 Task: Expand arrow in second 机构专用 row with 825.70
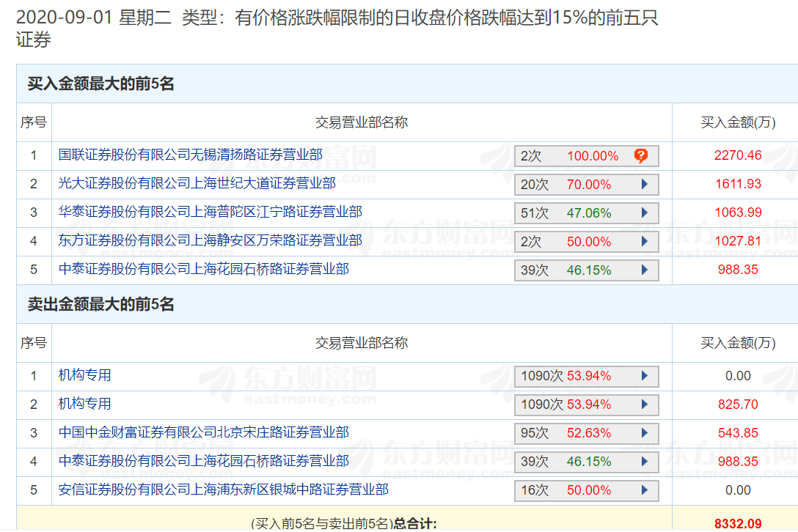644,404
